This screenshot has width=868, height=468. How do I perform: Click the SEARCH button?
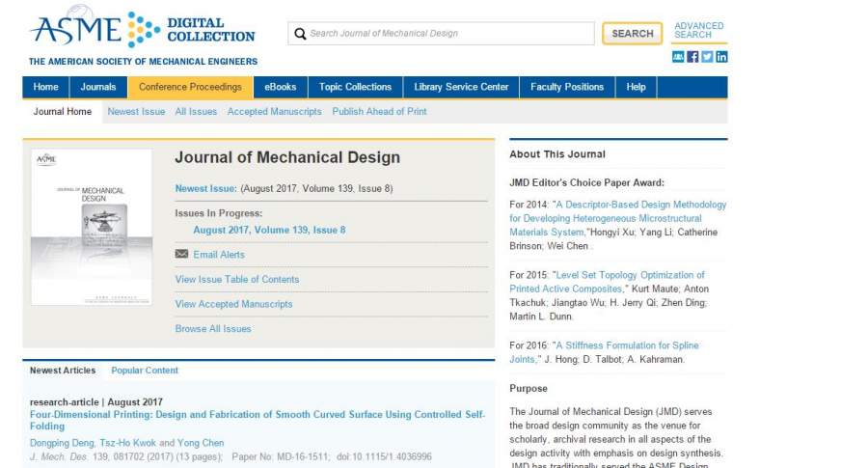tap(632, 34)
